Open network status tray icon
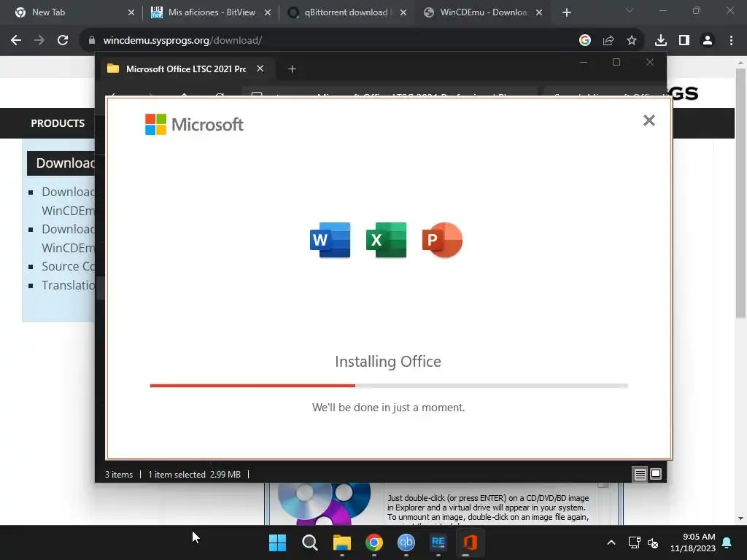Screen dimensions: 747x560 click(x=634, y=542)
